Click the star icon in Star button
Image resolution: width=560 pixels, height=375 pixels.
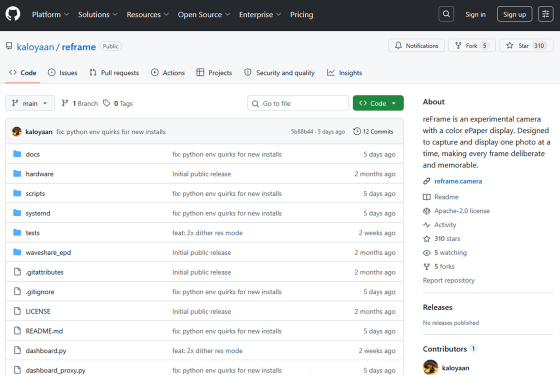click(x=510, y=45)
